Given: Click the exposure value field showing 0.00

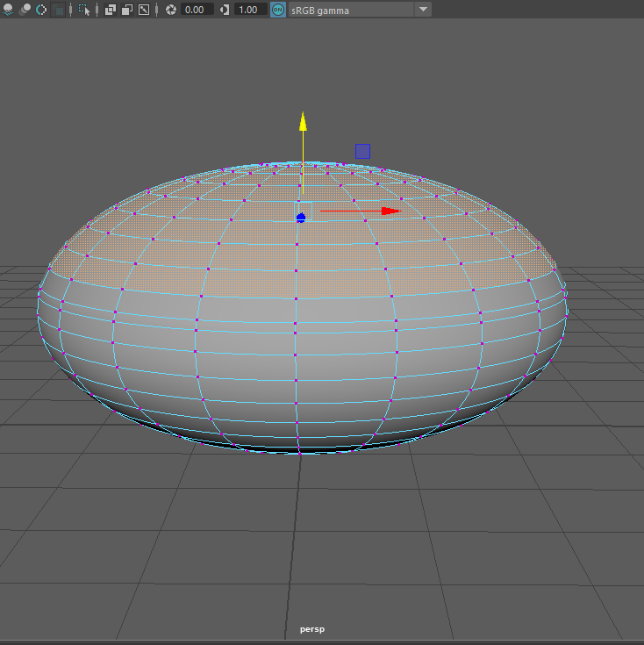Looking at the screenshot, I should coord(197,10).
